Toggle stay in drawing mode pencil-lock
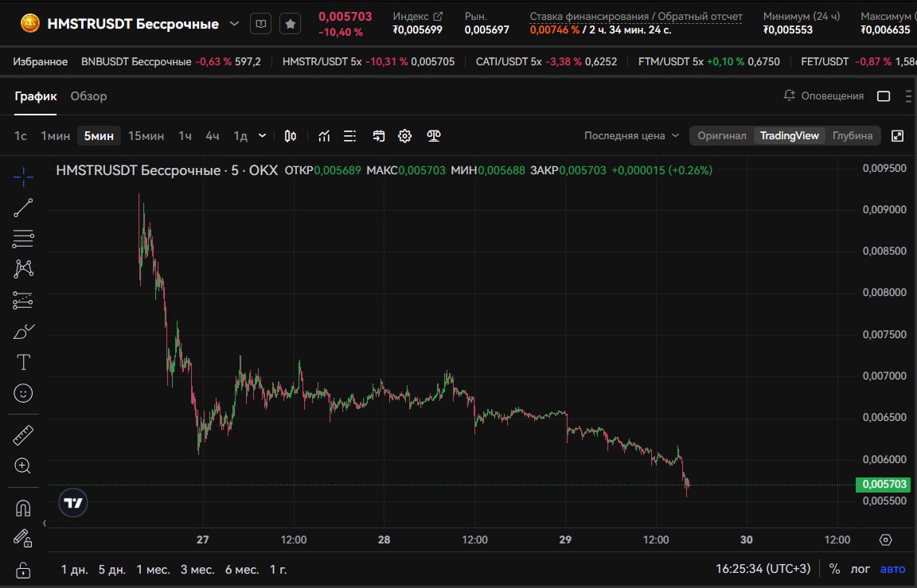 [x=23, y=539]
